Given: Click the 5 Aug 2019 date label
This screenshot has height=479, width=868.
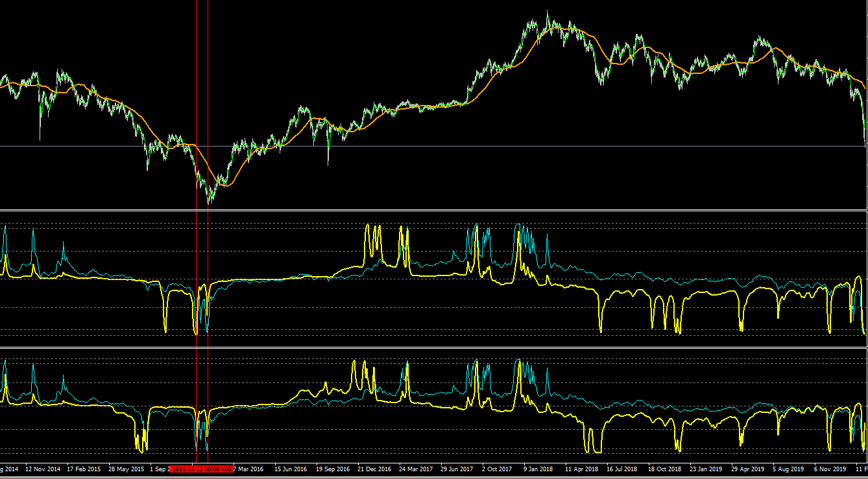Looking at the screenshot, I should [x=788, y=469].
